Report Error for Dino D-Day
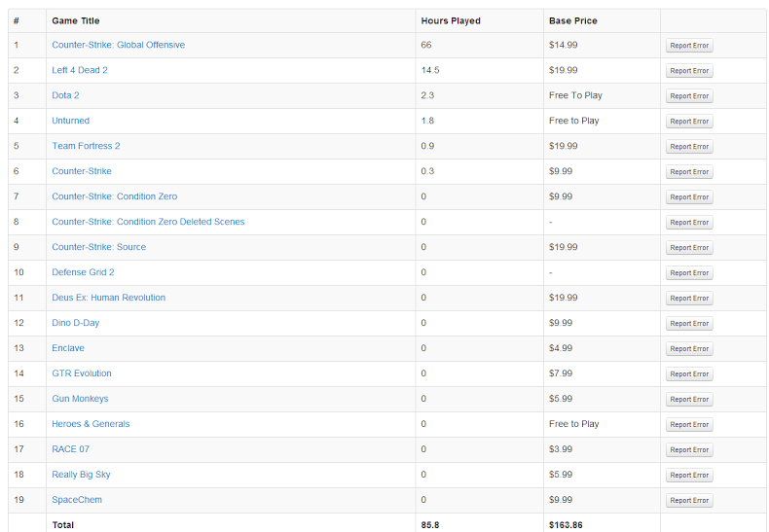 point(689,324)
